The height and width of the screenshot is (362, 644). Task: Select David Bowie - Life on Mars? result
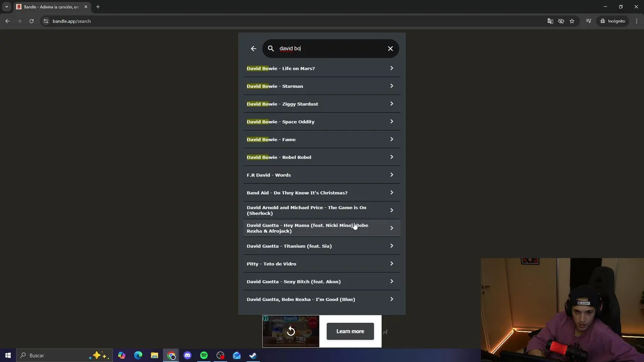point(322,68)
